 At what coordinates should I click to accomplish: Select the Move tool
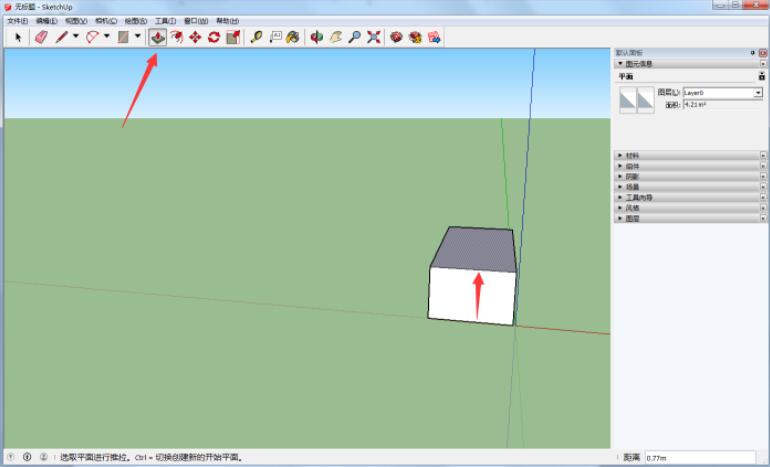(x=195, y=37)
